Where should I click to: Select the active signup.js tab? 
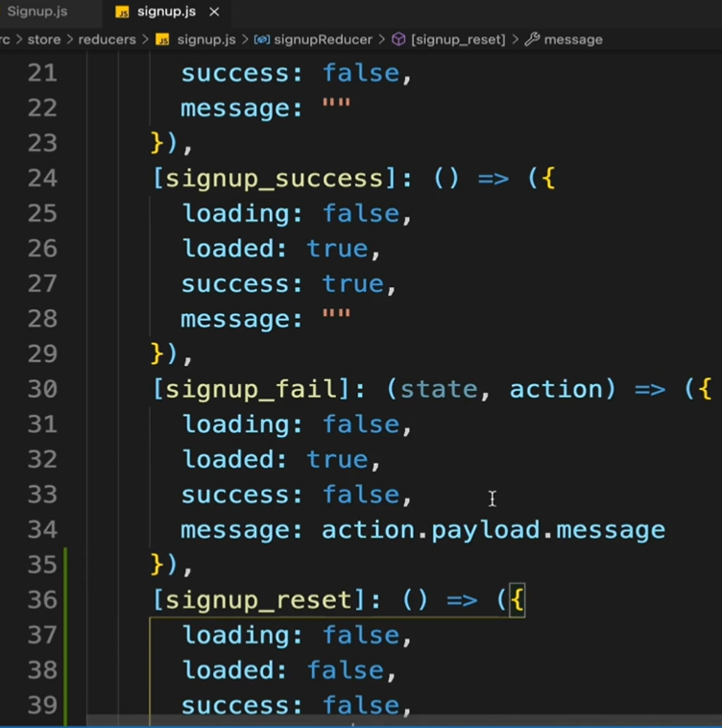pos(166,12)
